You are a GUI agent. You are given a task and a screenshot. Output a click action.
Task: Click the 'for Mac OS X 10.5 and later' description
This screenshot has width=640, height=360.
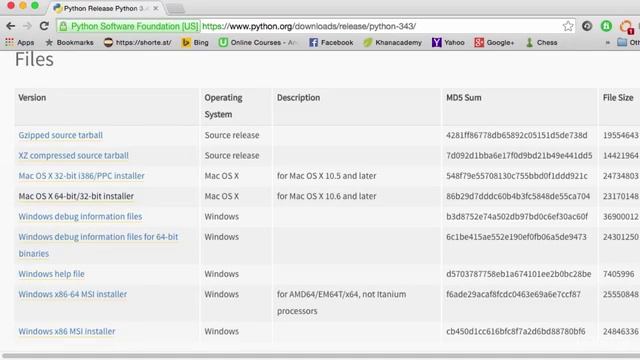(327, 176)
